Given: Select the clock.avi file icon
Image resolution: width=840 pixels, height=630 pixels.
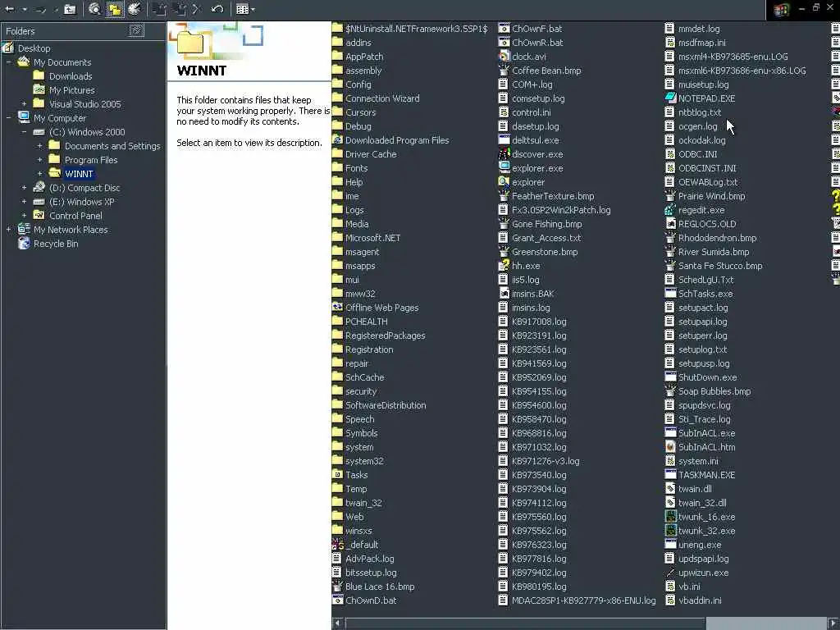Looking at the screenshot, I should point(504,57).
